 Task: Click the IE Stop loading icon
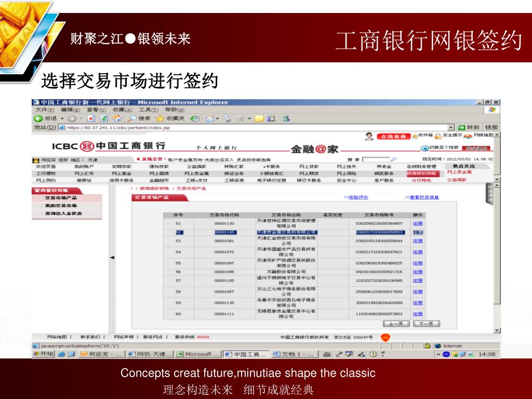point(91,118)
